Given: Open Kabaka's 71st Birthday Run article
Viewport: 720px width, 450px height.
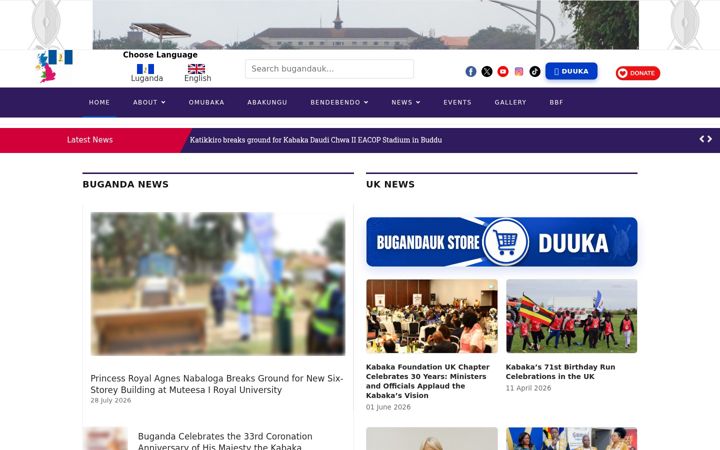Looking at the screenshot, I should 560,371.
